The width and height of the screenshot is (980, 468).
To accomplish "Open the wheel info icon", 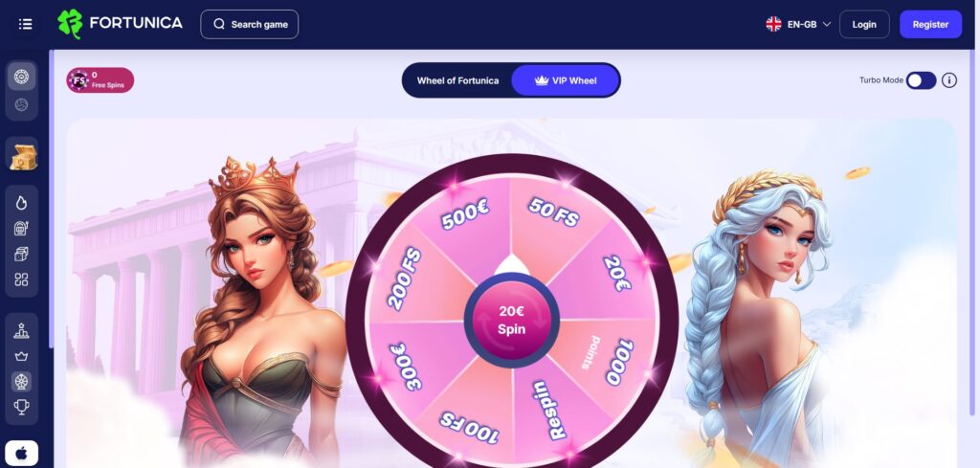I will [948, 80].
